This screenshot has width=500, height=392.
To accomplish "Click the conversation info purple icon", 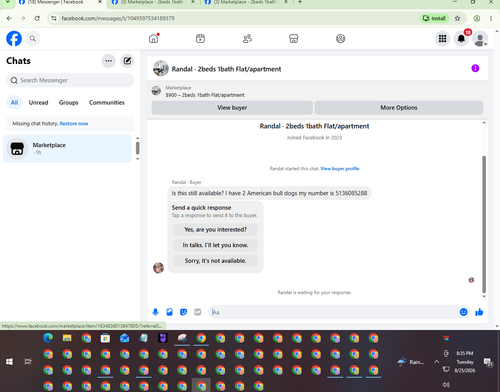I will [475, 68].
